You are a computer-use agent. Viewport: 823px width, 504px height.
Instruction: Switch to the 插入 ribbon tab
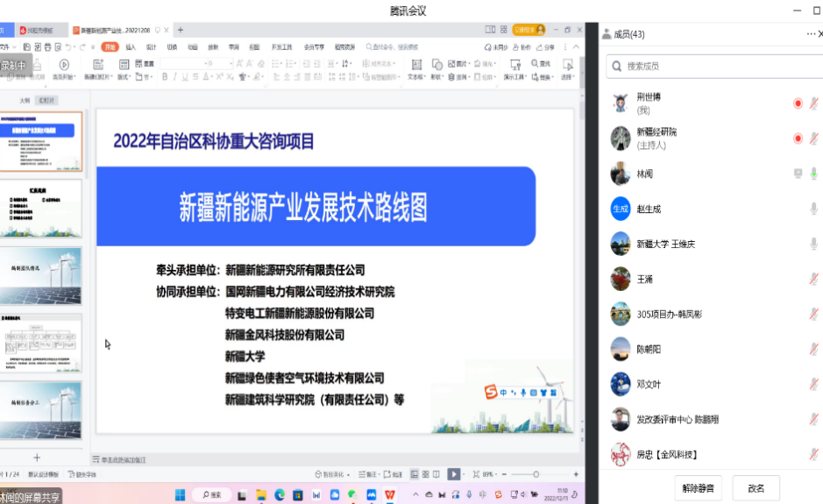click(131, 47)
